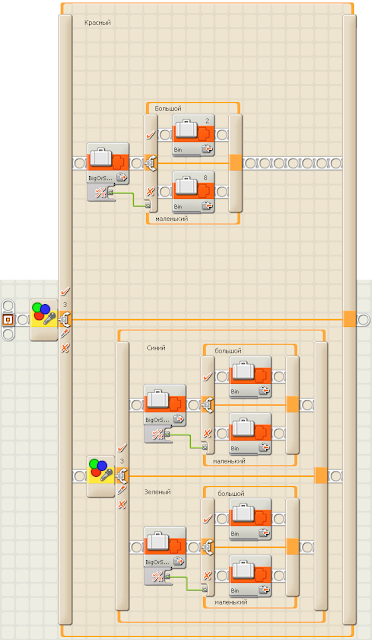Screen dimensions: 372x640
Task: Click the logic switch icon in Синий branch
Action: [x=207, y=405]
